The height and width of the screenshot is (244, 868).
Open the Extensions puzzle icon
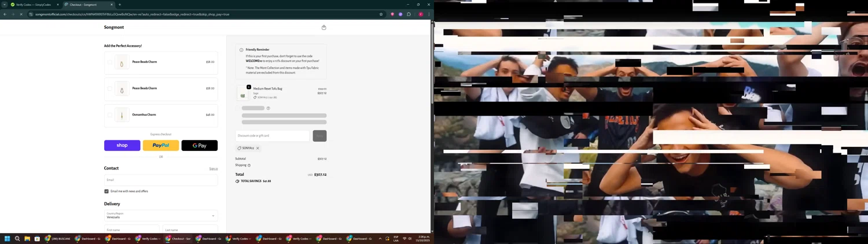[409, 14]
